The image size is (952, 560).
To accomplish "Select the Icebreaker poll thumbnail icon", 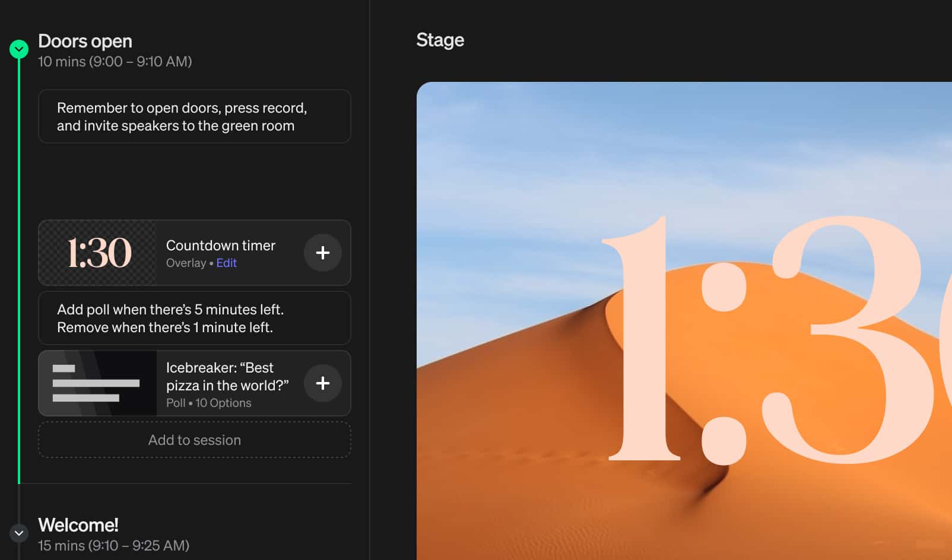I will coord(97,383).
